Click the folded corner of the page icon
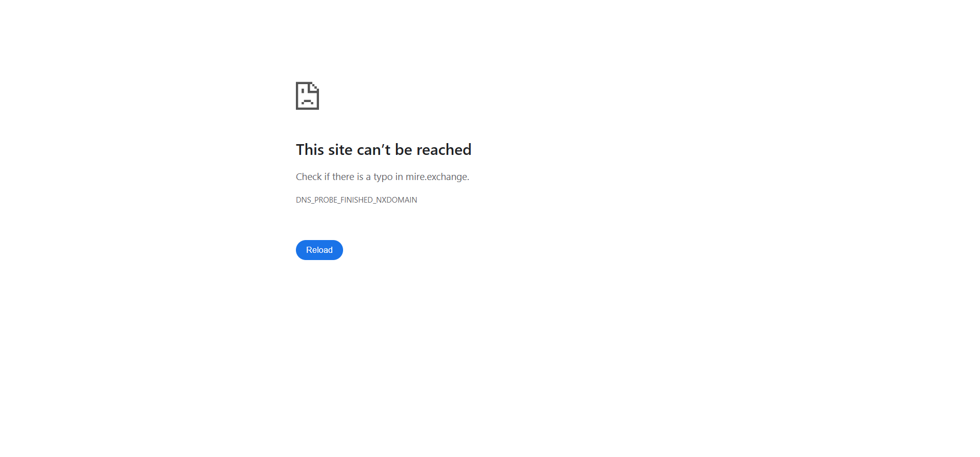Viewport: 980px width, 457px height. [x=315, y=86]
